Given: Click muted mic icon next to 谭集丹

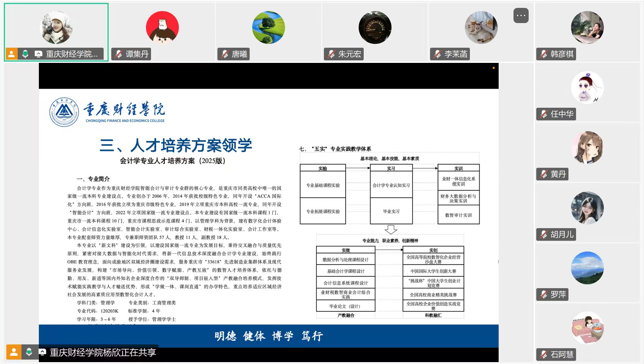Looking at the screenshot, I should tap(119, 54).
